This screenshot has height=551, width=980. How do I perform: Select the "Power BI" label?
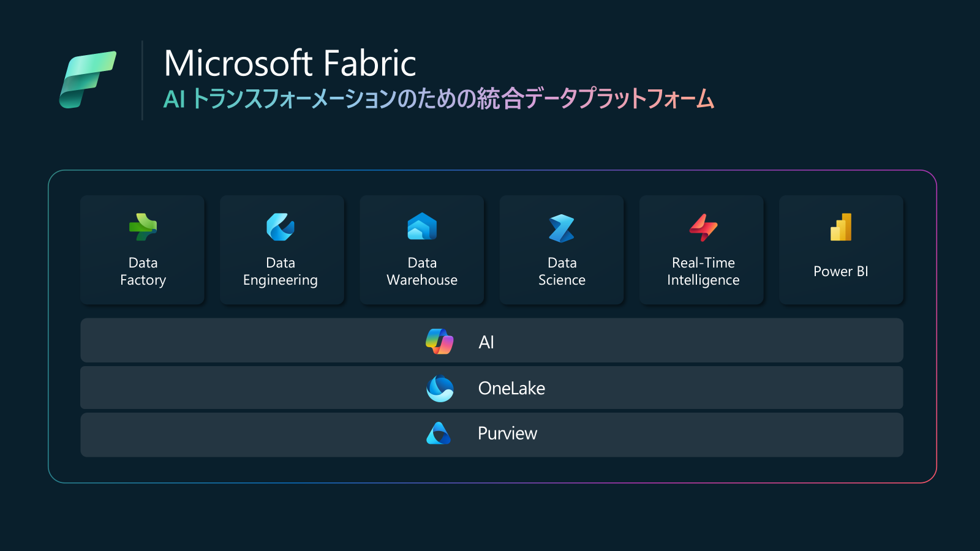841,271
